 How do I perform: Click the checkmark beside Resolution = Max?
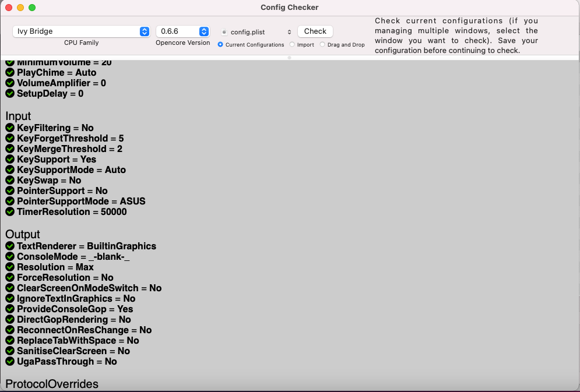[x=9, y=267]
